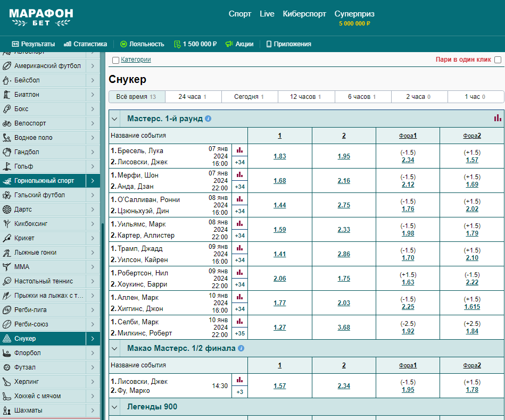Enable Пари в один клик checkbox
Viewport: 505px width, 420px height.
[x=498, y=60]
